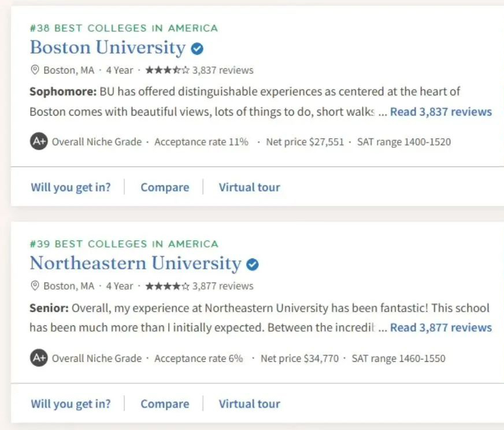The image size is (504, 430).
Task: Open the Northeastern University college title
Action: 135,263
